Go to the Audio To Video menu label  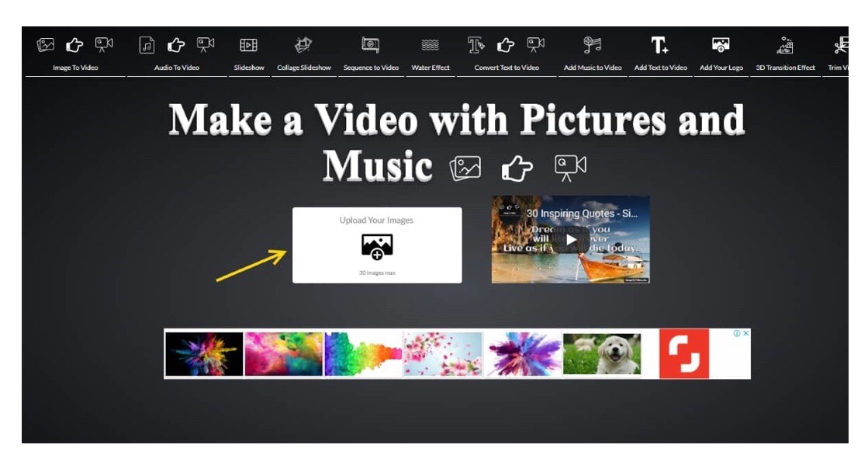pyautogui.click(x=177, y=68)
